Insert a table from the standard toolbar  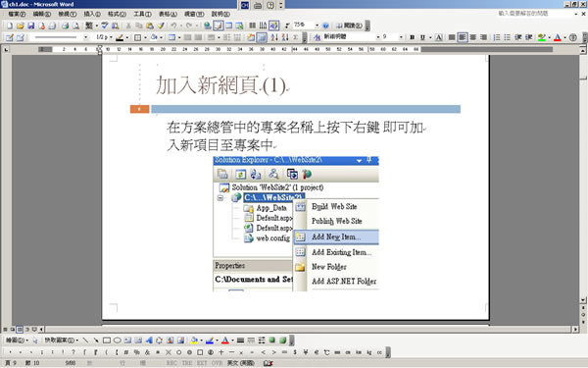pos(228,26)
